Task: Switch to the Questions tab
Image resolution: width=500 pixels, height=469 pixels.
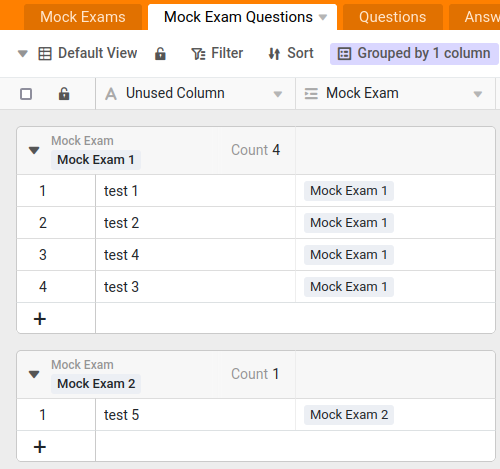Action: 392,17
